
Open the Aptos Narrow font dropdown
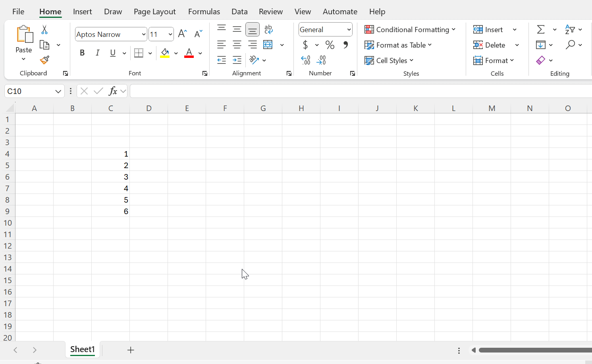(x=144, y=34)
